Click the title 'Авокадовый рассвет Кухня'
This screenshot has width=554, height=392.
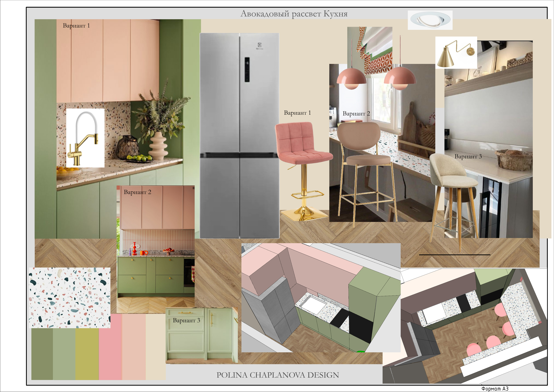[294, 14]
